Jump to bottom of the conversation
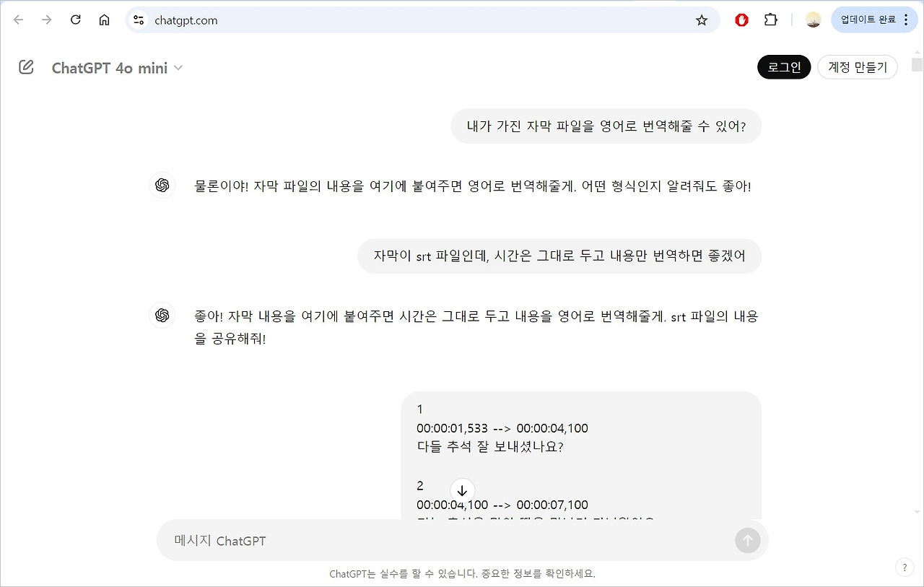The width and height of the screenshot is (924, 587). point(463,491)
